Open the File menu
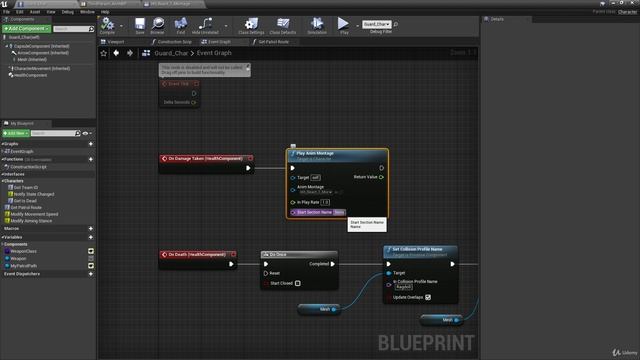 coord(7,12)
